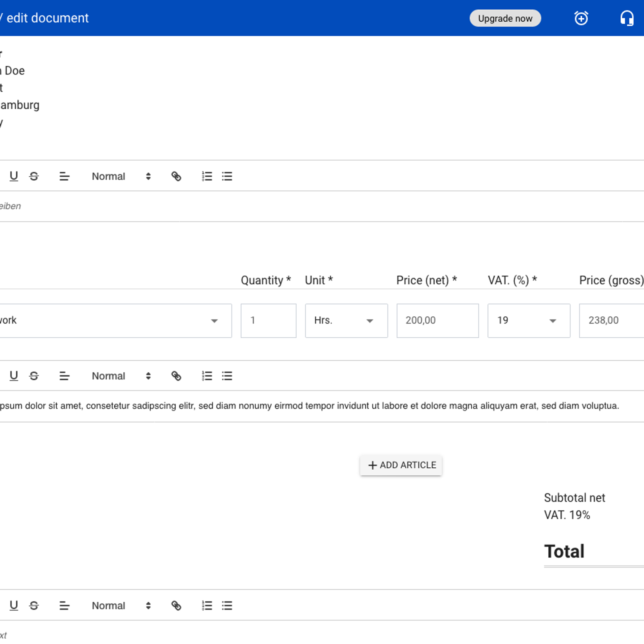
Task: Apply bullet list in the top editor toolbar
Action: click(227, 176)
